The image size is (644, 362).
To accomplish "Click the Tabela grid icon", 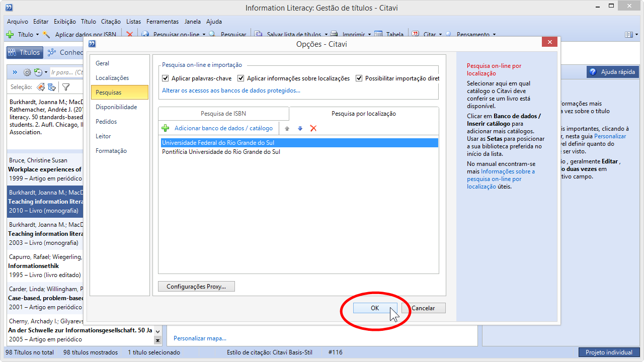I will (x=377, y=35).
